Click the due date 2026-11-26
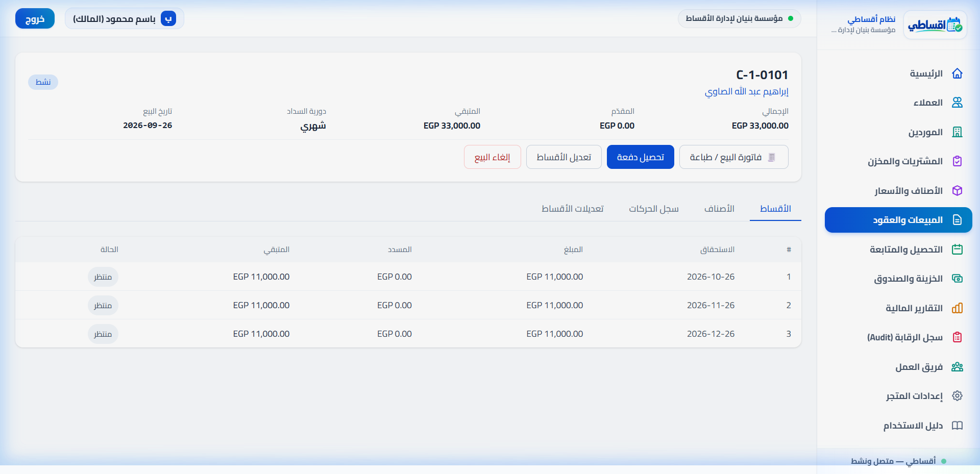The height and width of the screenshot is (474, 980). point(710,305)
